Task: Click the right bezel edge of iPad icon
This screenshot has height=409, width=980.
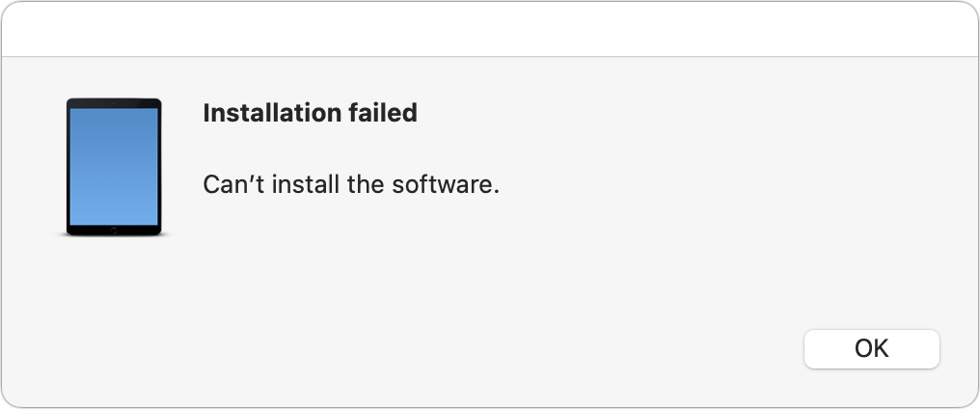Action: point(158,166)
